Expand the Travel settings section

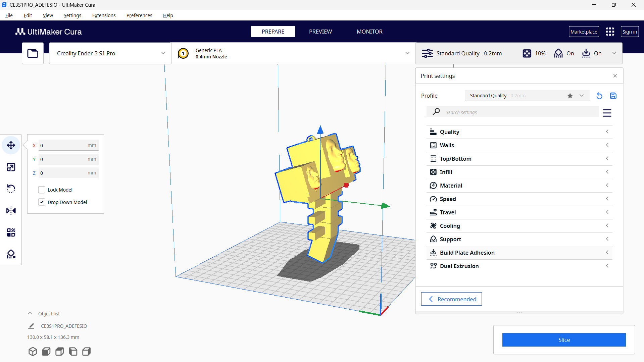pyautogui.click(x=519, y=212)
